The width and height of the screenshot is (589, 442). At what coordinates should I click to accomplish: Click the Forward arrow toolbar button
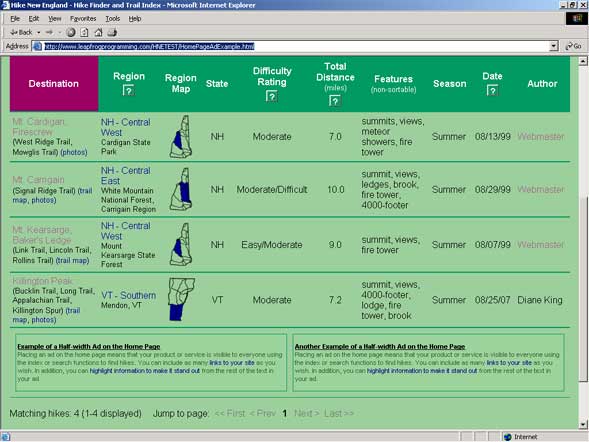tap(49, 32)
